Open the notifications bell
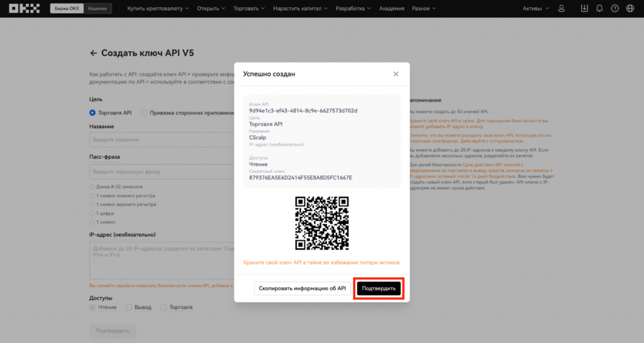The image size is (644, 343). 599,9
